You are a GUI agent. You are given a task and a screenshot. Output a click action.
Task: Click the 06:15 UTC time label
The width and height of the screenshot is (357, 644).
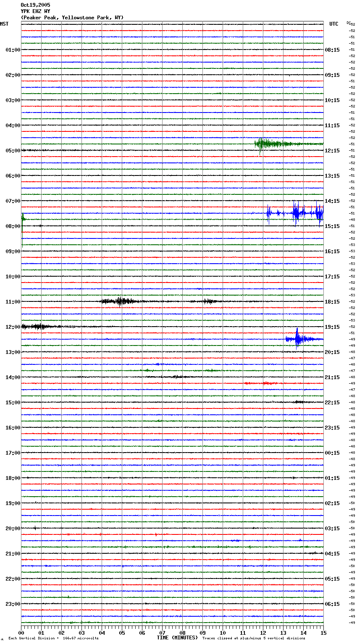332,604
